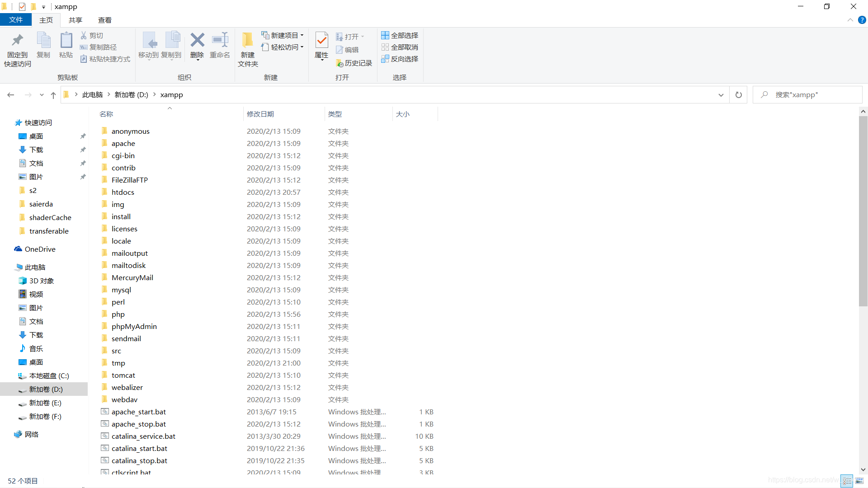
Task: Open the quick access toolbar customize arrow
Action: click(43, 7)
